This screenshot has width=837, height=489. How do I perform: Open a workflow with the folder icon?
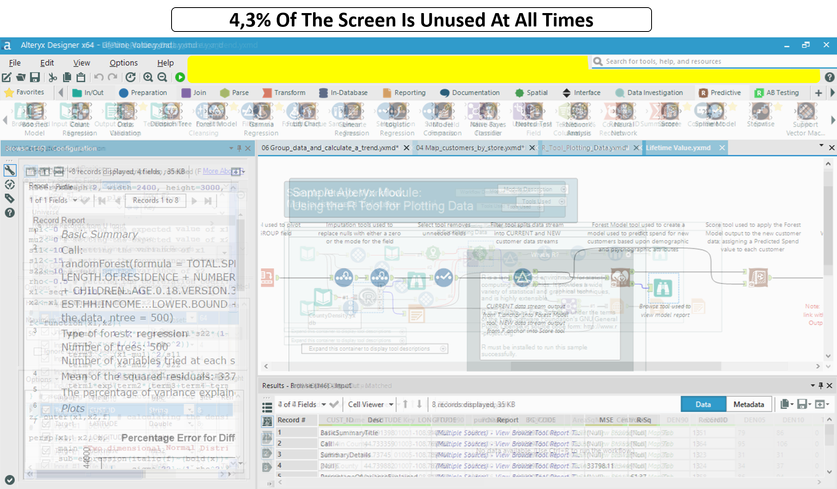point(21,77)
